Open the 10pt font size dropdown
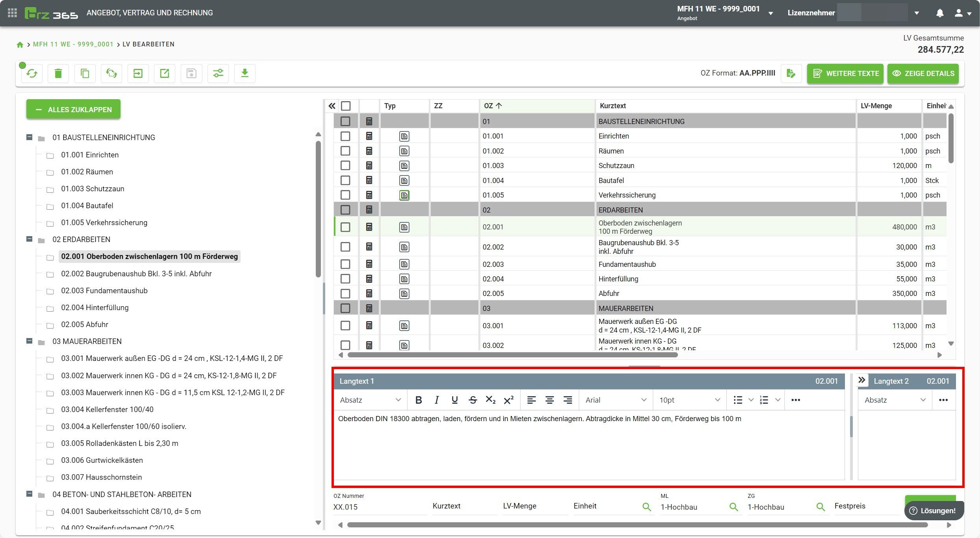This screenshot has height=538, width=980. pos(689,400)
